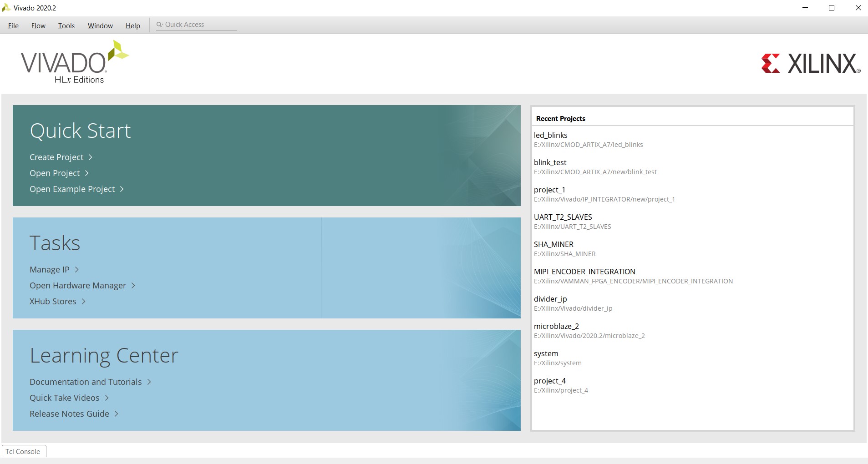Open the Release Notes Guide
Viewport: 868px width, 464px height.
(x=69, y=414)
